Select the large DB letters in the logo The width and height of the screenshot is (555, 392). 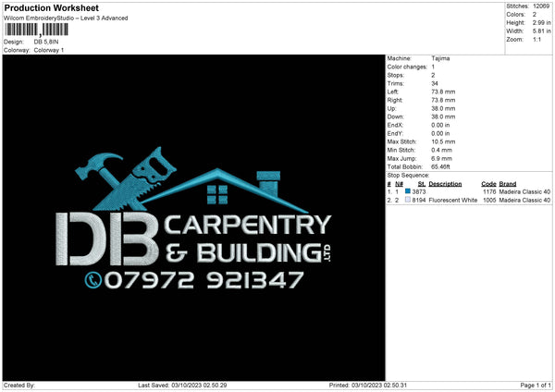pos(107,239)
